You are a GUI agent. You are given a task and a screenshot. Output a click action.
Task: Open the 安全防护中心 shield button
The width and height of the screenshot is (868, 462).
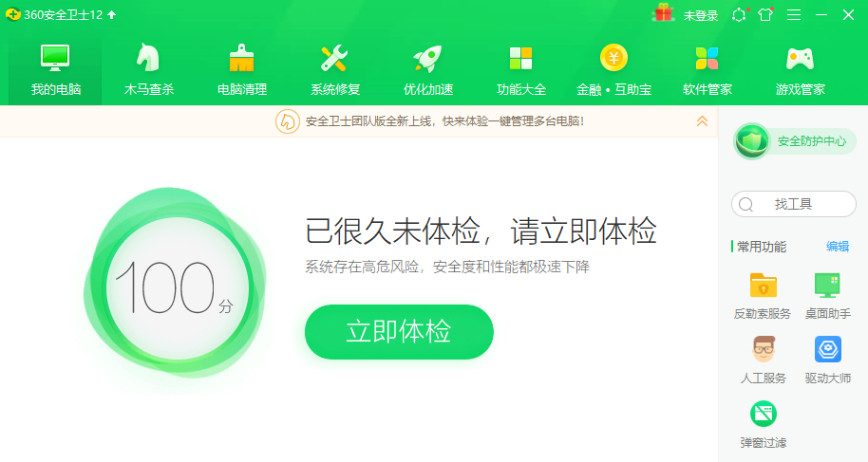tap(794, 141)
